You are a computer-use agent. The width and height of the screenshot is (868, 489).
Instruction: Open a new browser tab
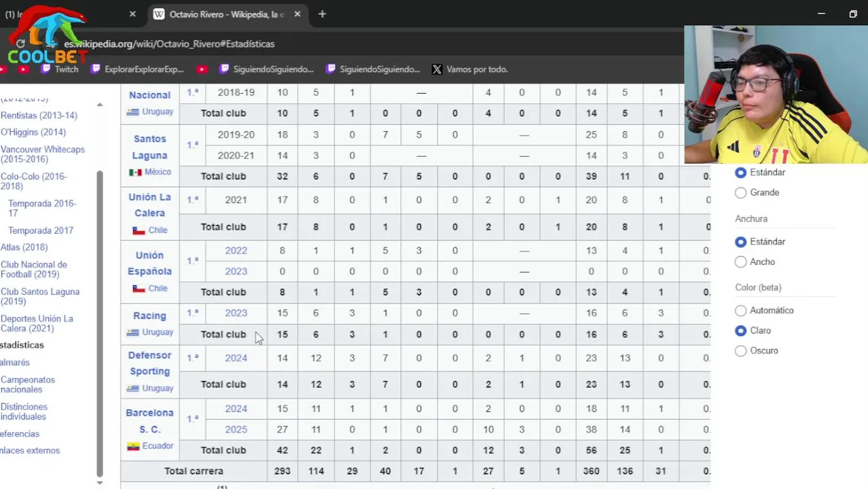pyautogui.click(x=322, y=14)
